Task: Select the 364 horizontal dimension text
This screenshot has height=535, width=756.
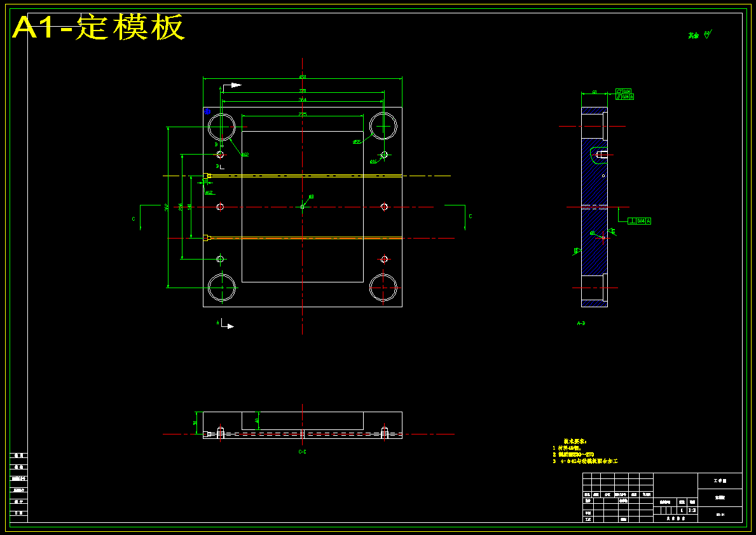Action: click(302, 100)
